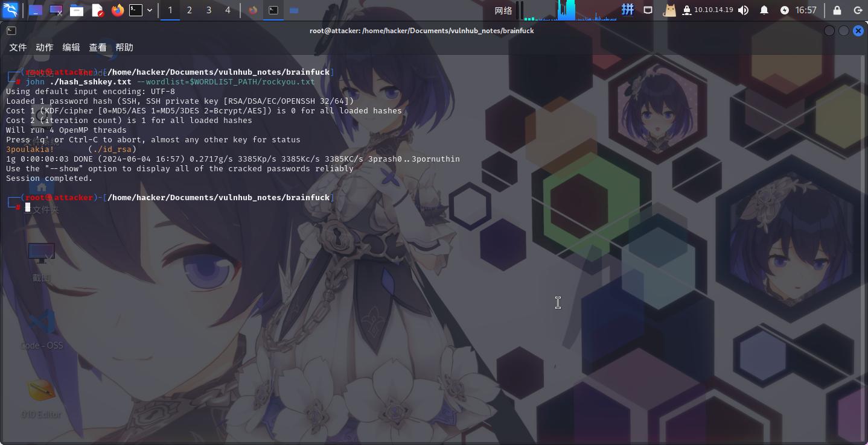Screen dimensions: 868x445
Task: Click the cracked password 3poulakia! text
Action: click(30, 149)
